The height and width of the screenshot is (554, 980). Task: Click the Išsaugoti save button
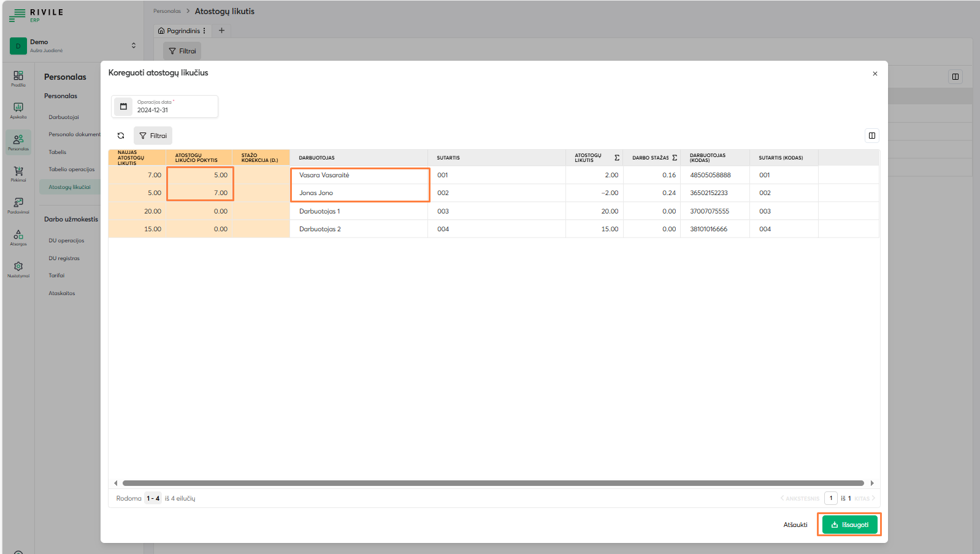click(x=849, y=525)
